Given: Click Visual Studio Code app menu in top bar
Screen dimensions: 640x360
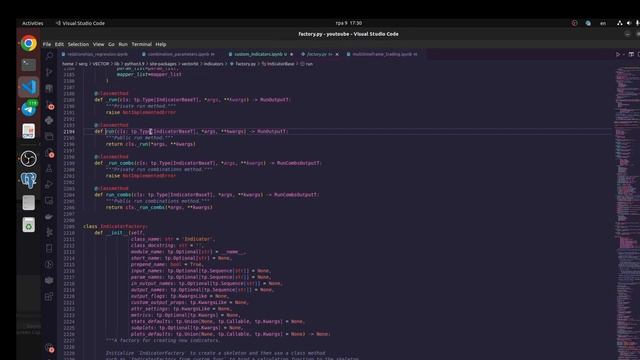Looking at the screenshot, I should (80, 23).
